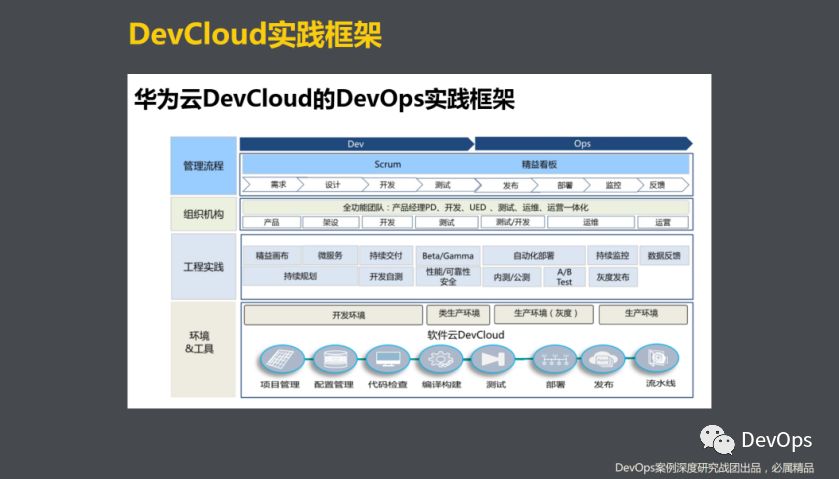Click the 设计 stage chevron
The image size is (839, 479).
click(333, 185)
